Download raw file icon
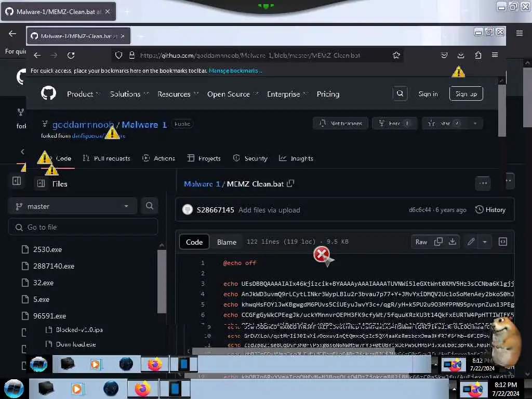 (x=453, y=242)
